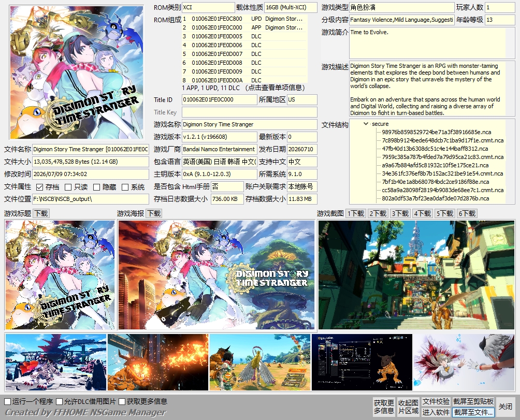Image resolution: width=520 pixels, height=420 pixels.
Task: Click the Title ID field
Action: (x=220, y=100)
